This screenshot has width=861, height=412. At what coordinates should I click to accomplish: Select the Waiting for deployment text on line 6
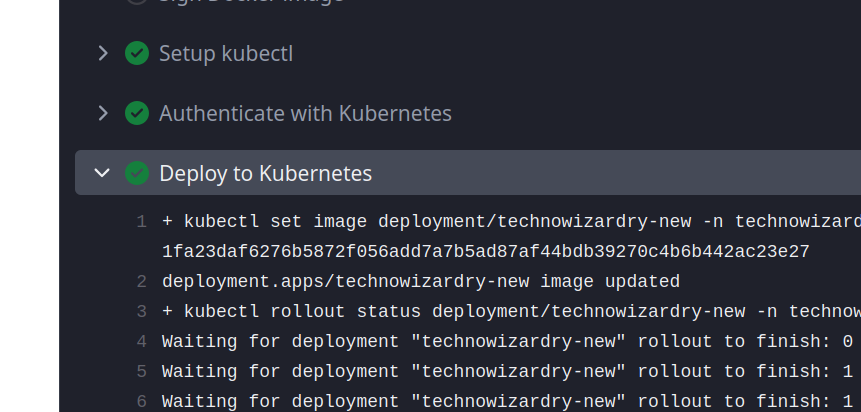[x=507, y=402]
